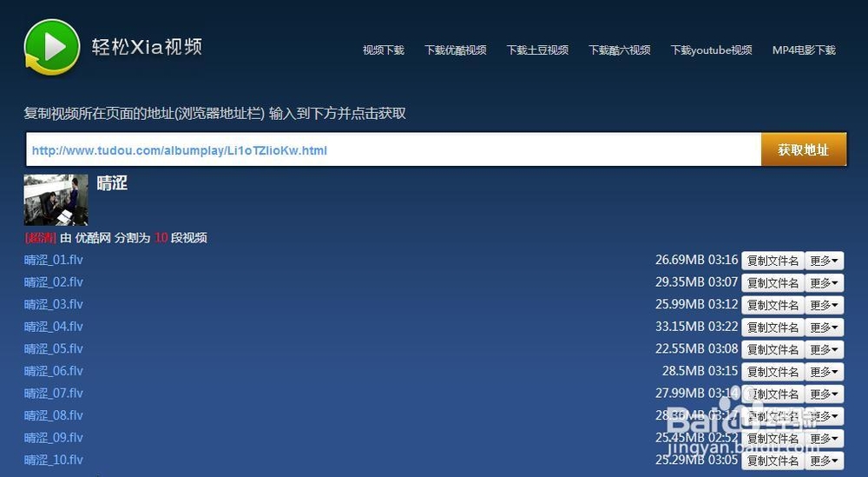Click the 获取地址 button
Image resolution: width=868 pixels, height=477 pixels.
803,149
